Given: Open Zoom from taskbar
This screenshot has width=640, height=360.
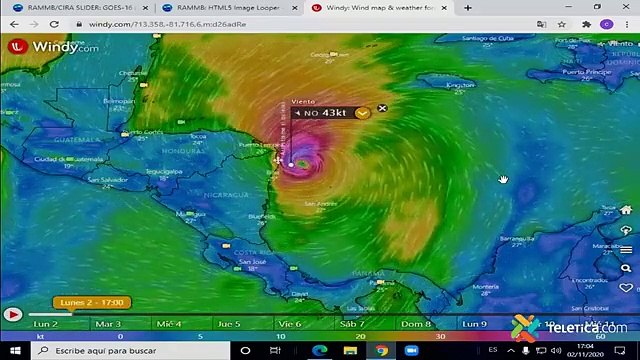Looking at the screenshot, I should click(x=411, y=351).
